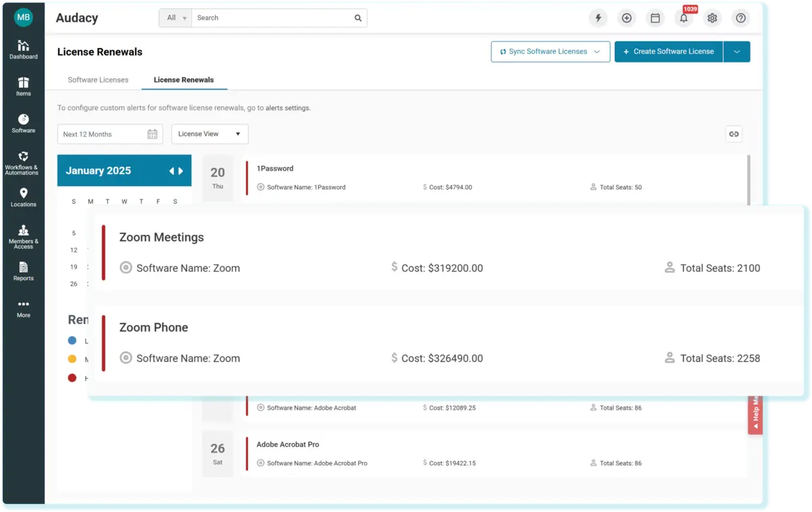The image size is (812, 512).
Task: Open the settings gear icon
Action: 712,18
